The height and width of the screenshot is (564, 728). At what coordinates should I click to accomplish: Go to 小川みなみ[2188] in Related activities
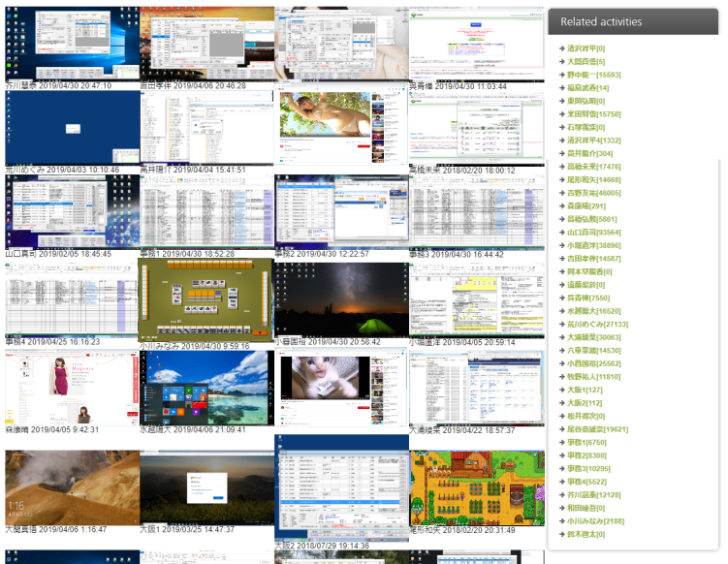pos(595,520)
